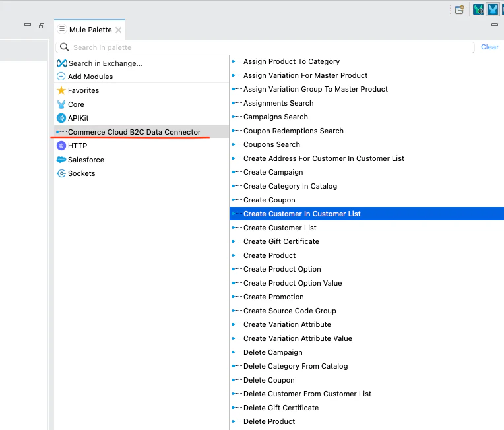Viewport: 504px width, 430px height.
Task: Click the Commerce Cloud connector icon
Action: coord(61,132)
